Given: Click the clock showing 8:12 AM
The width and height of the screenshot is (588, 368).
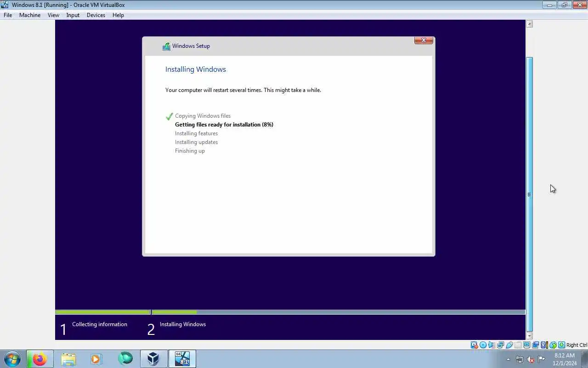Looking at the screenshot, I should tap(565, 359).
